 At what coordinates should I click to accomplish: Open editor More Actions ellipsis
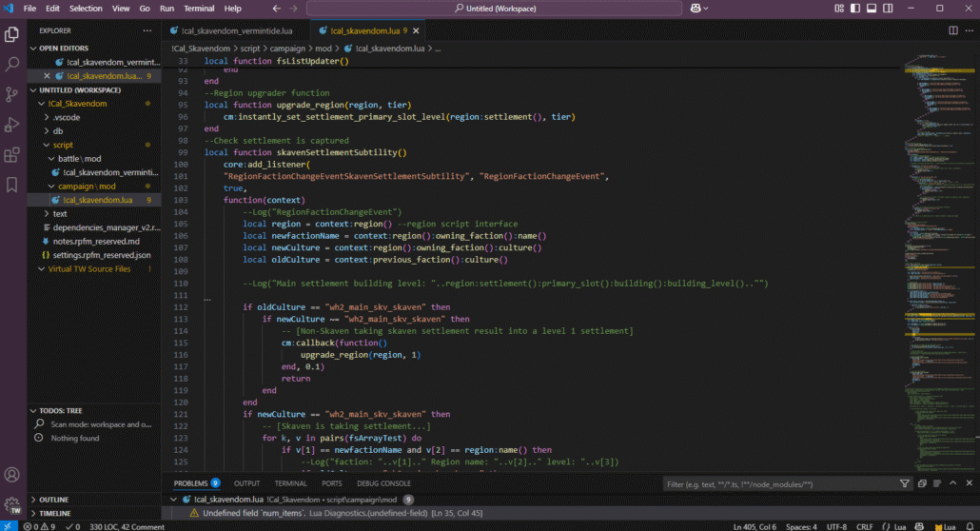coord(970,30)
